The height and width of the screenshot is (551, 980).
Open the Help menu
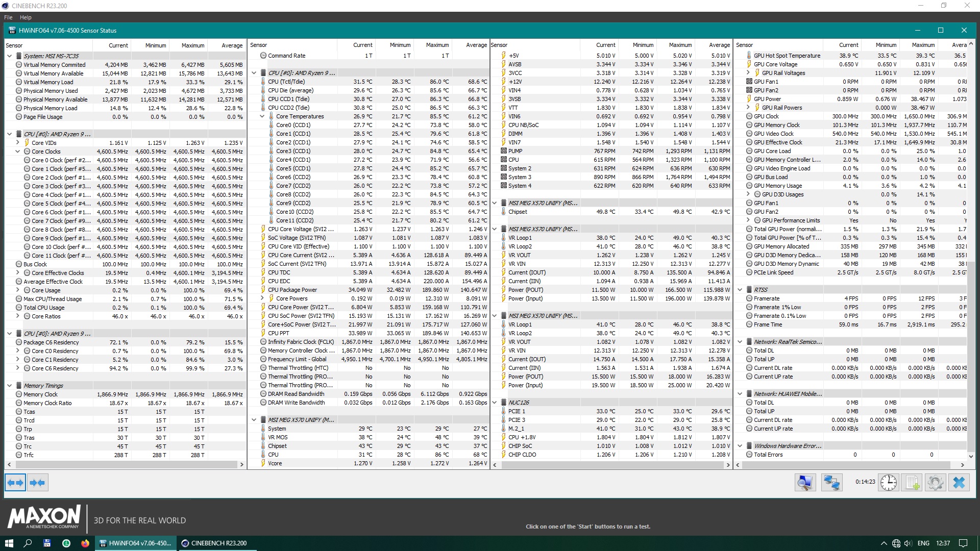click(26, 17)
